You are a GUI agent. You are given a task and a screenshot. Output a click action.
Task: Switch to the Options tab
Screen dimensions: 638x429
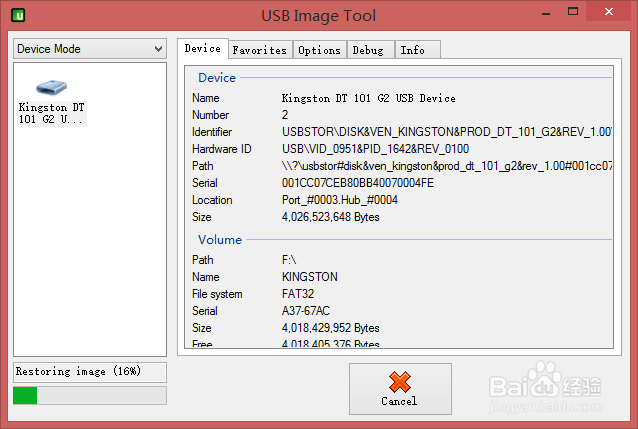tap(319, 50)
